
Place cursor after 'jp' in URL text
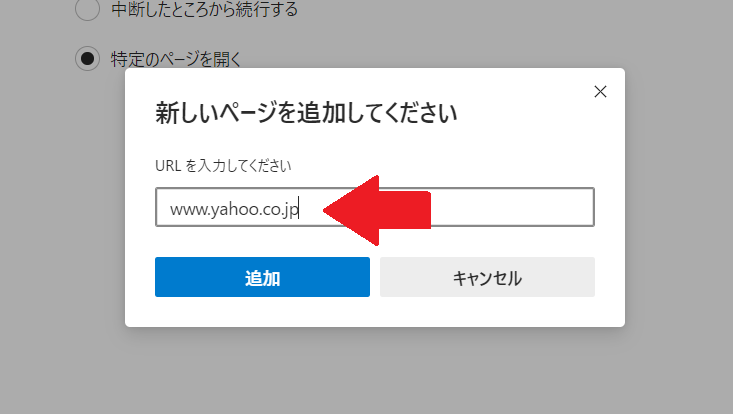[299, 209]
